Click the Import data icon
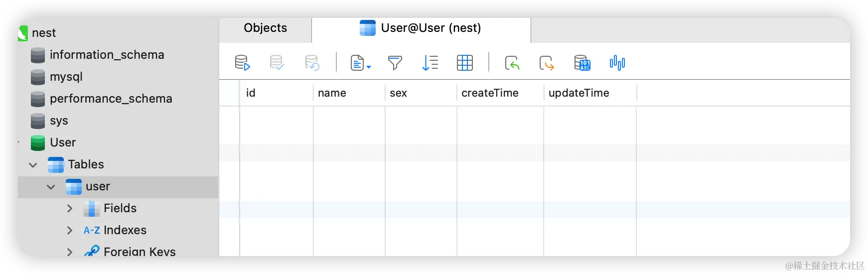Viewport: 868px width, 274px height. pyautogui.click(x=512, y=63)
